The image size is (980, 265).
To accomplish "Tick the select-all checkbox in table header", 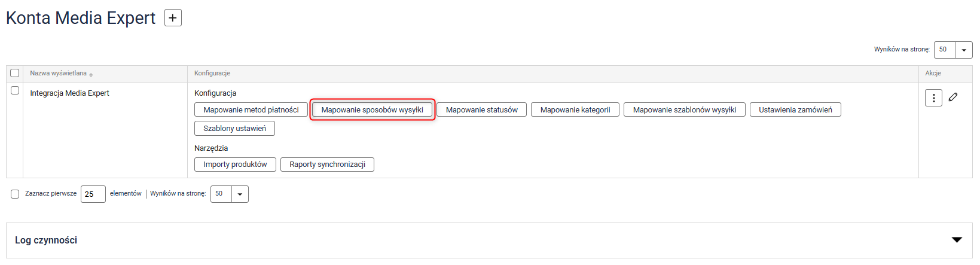I will 15,73.
